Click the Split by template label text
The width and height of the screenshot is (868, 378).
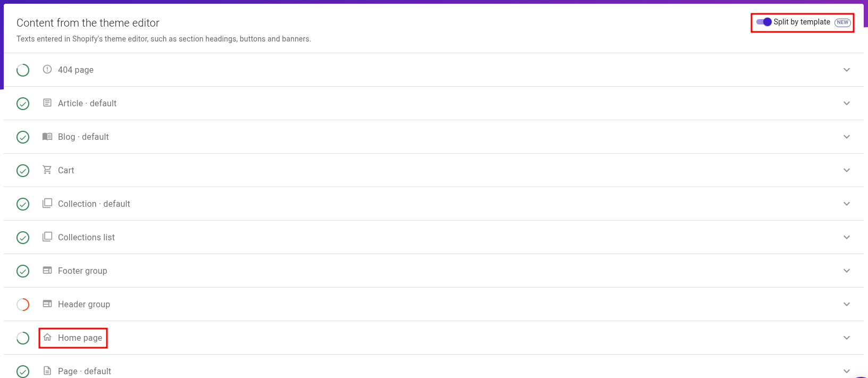point(802,22)
